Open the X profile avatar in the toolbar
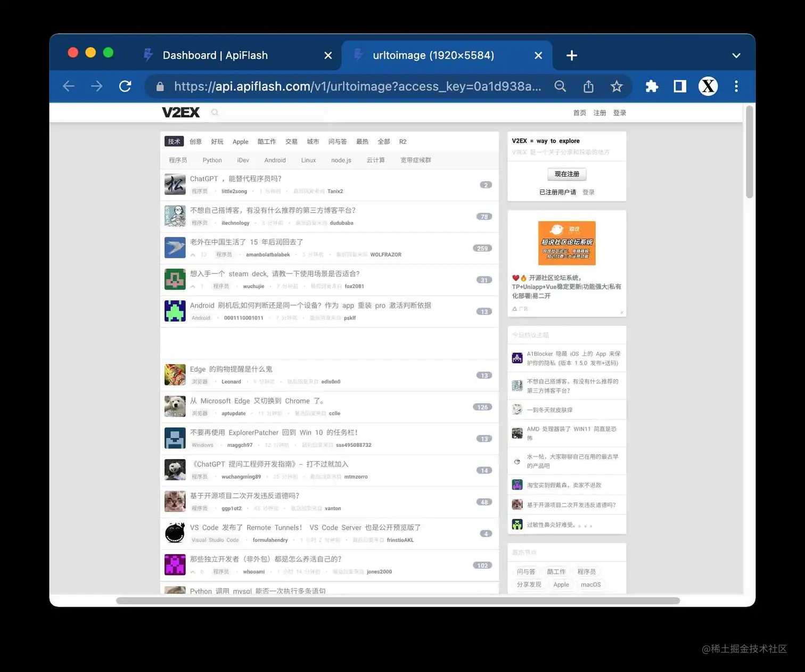This screenshot has width=805, height=672. coord(708,86)
